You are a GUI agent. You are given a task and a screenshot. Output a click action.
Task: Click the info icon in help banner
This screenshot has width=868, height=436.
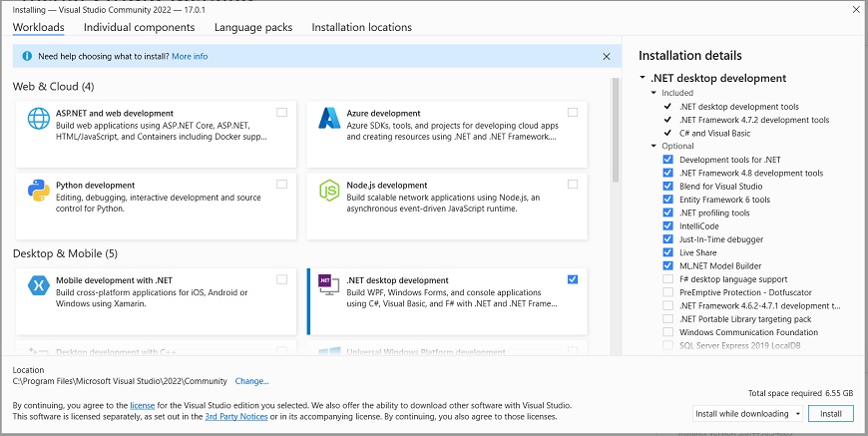(25, 56)
